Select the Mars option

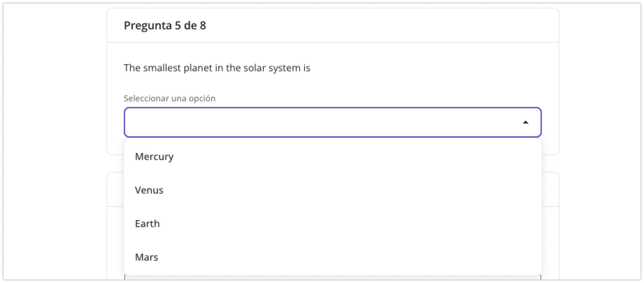pyautogui.click(x=146, y=257)
